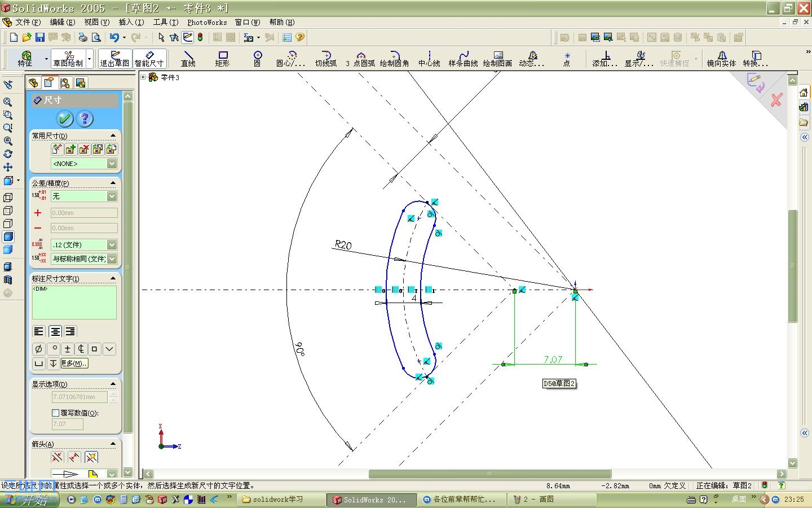Collapse the 公差/精度 section
Screen dimensions: 812x508
(x=113, y=183)
